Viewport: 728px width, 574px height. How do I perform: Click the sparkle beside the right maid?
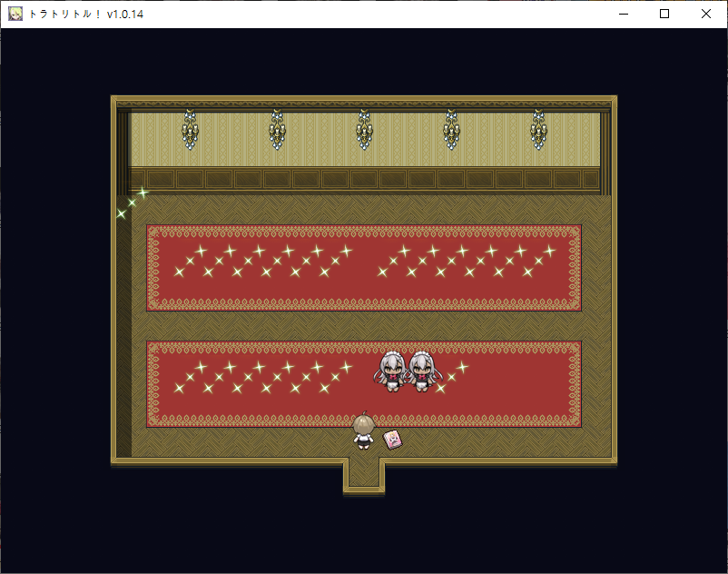click(x=452, y=378)
